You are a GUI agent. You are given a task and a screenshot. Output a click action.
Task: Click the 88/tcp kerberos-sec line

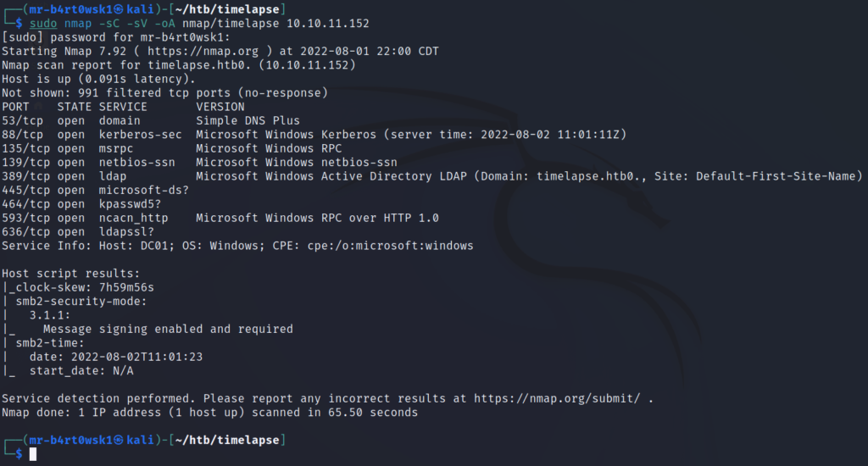point(314,135)
